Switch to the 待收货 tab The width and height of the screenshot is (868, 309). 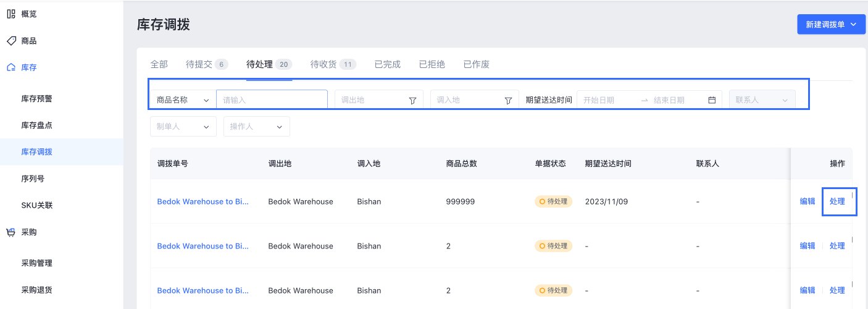[x=333, y=64]
